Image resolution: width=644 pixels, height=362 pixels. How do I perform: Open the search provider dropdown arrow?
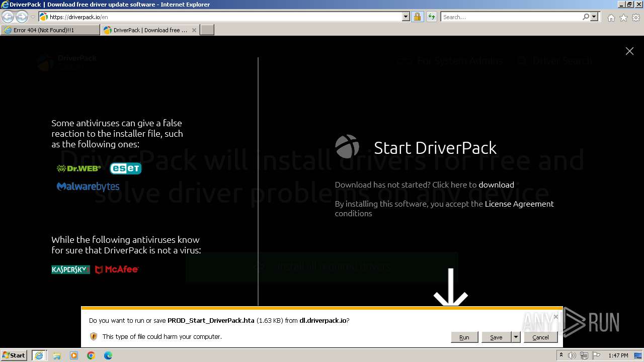click(594, 17)
